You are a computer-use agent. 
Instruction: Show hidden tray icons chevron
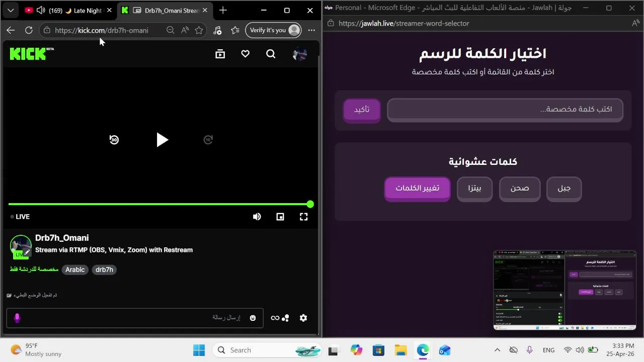497,350
